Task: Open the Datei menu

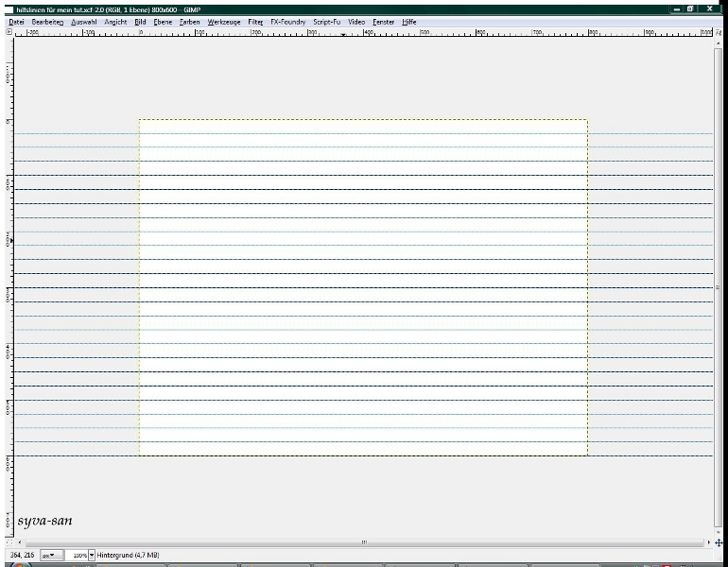Action: tap(16, 22)
